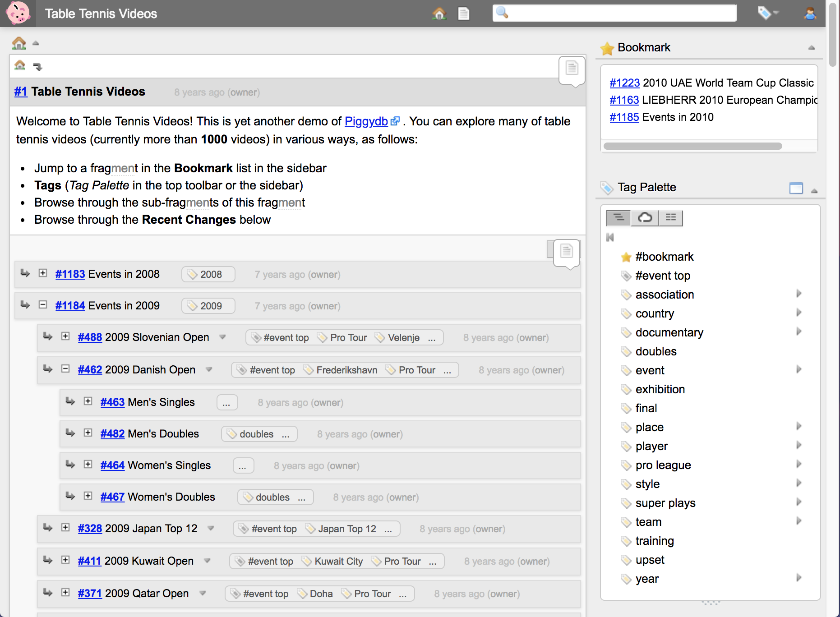Open the Tag Palette window icon
840x617 pixels.
(x=796, y=188)
